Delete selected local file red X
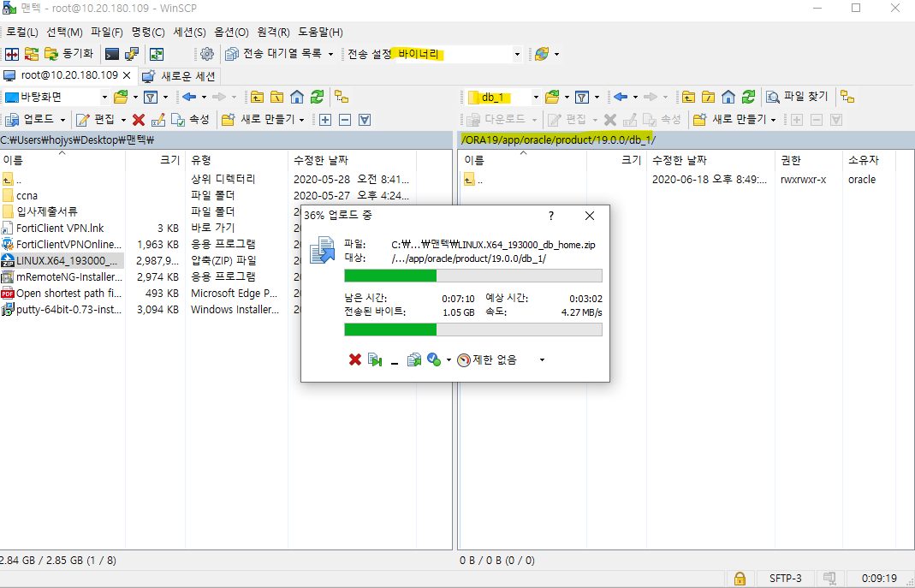 (139, 120)
